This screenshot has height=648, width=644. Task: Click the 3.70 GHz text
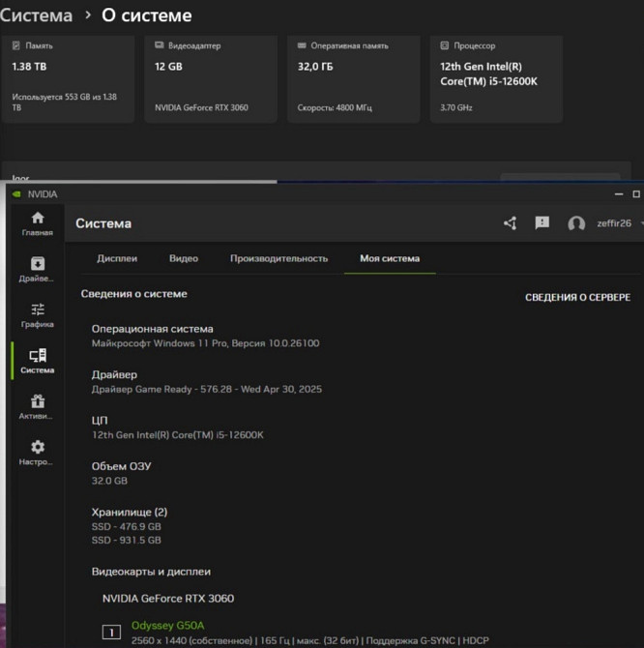coord(456,107)
